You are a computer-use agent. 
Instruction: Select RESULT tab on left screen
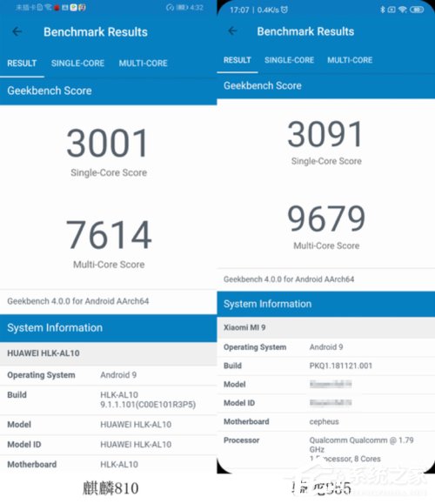22,63
